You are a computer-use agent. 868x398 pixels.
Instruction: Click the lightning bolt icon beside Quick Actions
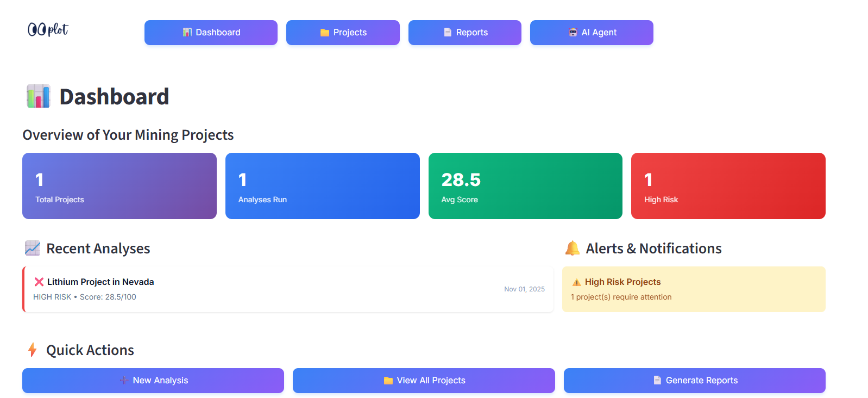(33, 350)
